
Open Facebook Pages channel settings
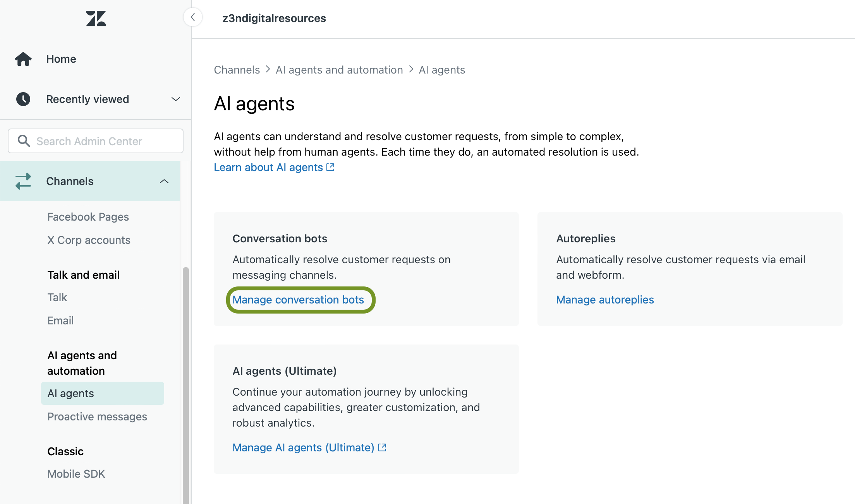tap(88, 217)
